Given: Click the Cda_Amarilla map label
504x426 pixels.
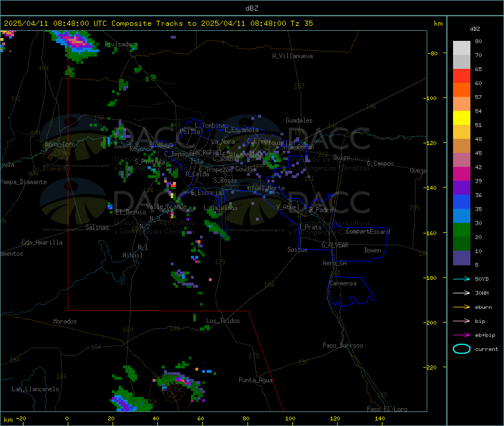Looking at the screenshot, I should coord(42,242).
